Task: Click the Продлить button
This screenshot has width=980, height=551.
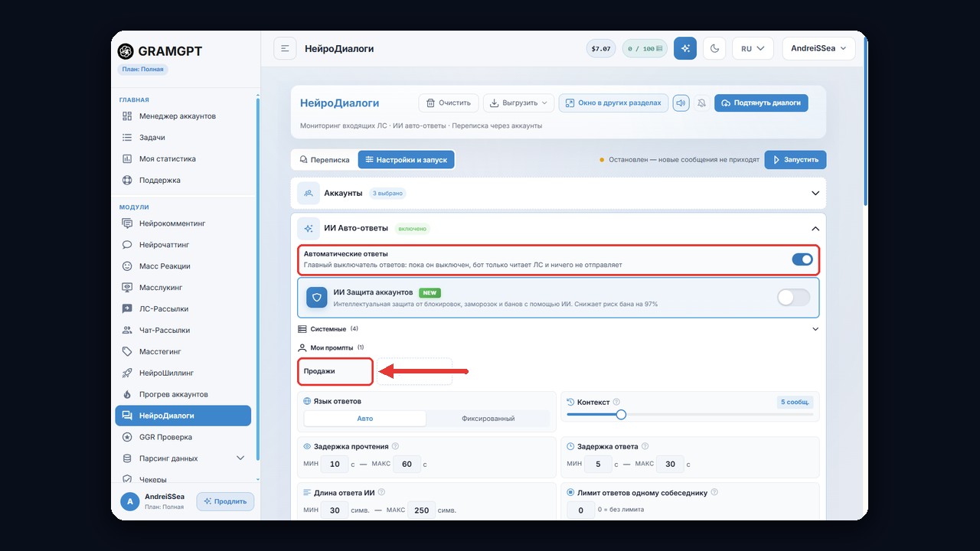Action: pos(225,501)
